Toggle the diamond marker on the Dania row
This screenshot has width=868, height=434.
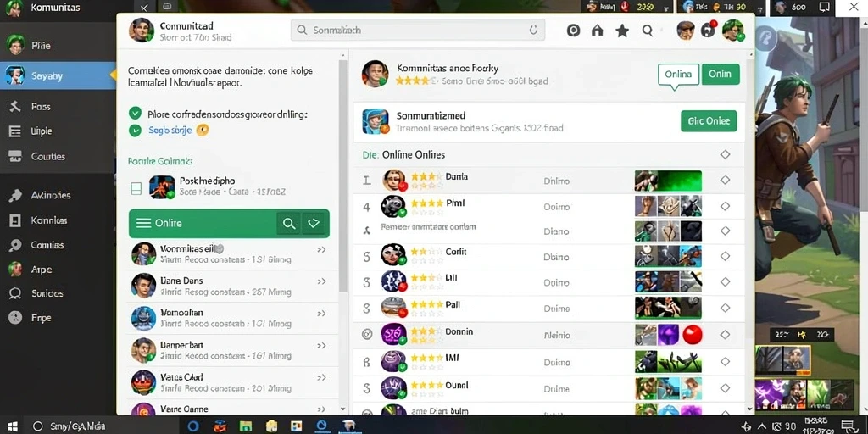(726, 181)
